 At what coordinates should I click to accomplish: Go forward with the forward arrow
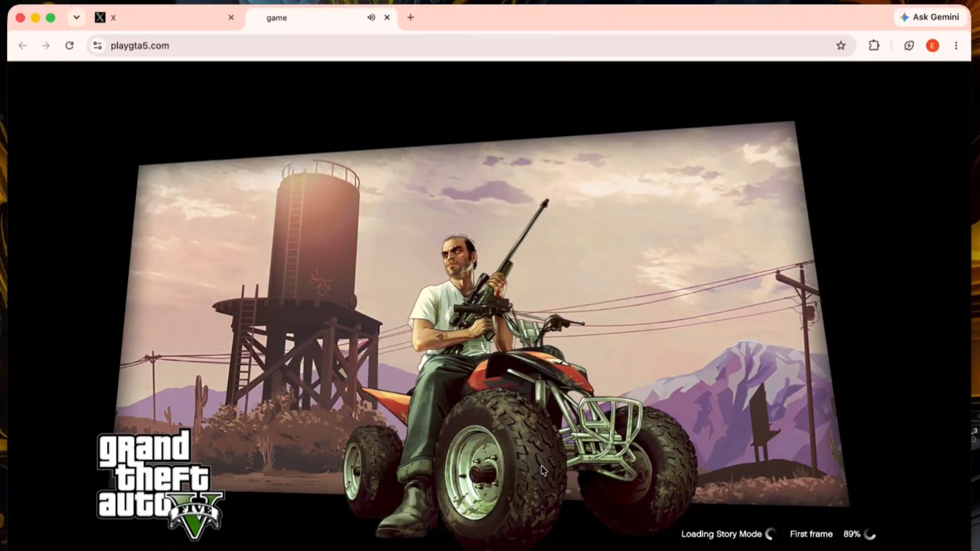[46, 45]
